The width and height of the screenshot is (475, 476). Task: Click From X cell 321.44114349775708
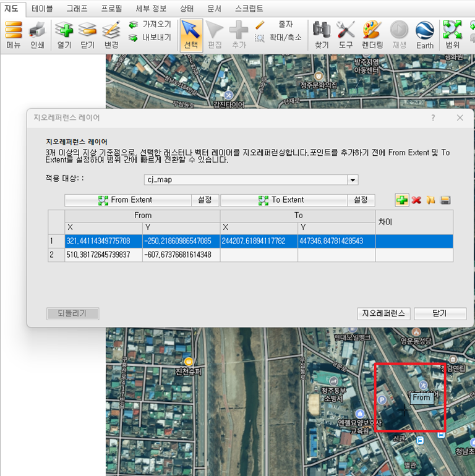[103, 241]
